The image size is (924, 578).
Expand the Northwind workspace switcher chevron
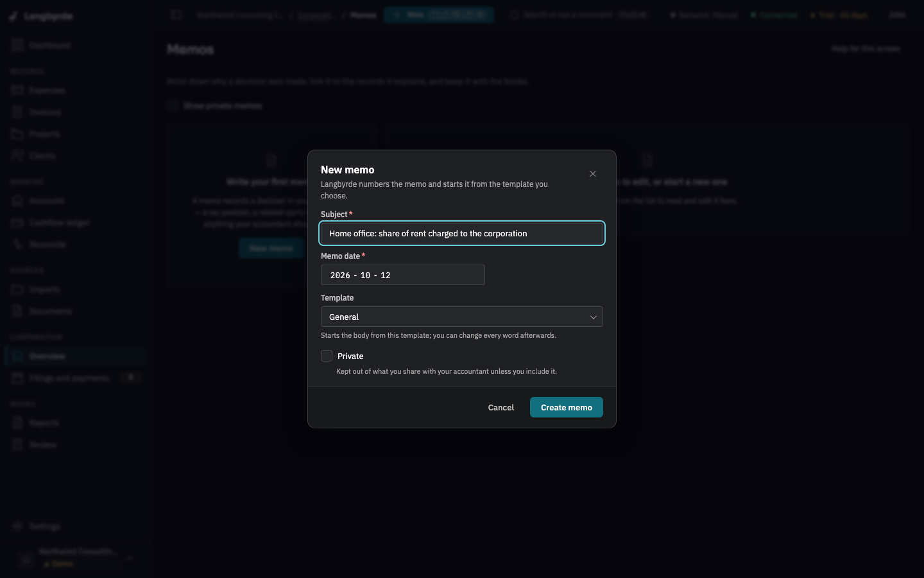[130, 558]
